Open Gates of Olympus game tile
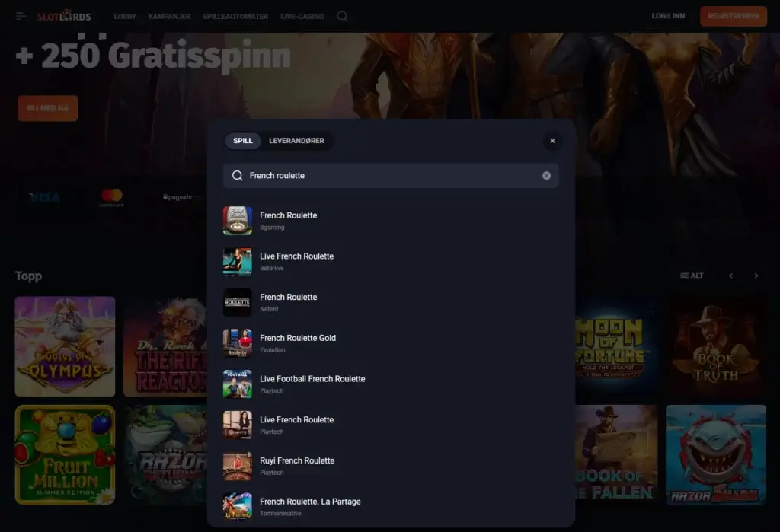Viewport: 780px width, 532px height. click(66, 346)
